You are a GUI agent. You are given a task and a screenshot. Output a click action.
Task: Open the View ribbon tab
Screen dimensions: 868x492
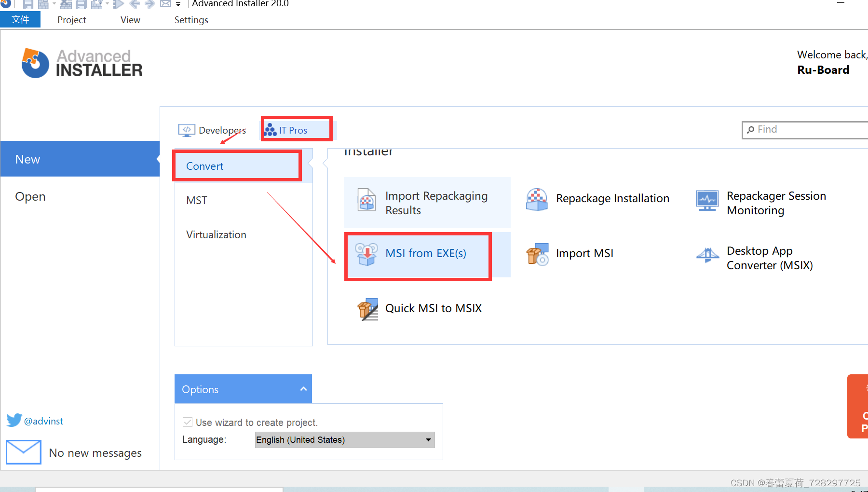pyautogui.click(x=130, y=20)
